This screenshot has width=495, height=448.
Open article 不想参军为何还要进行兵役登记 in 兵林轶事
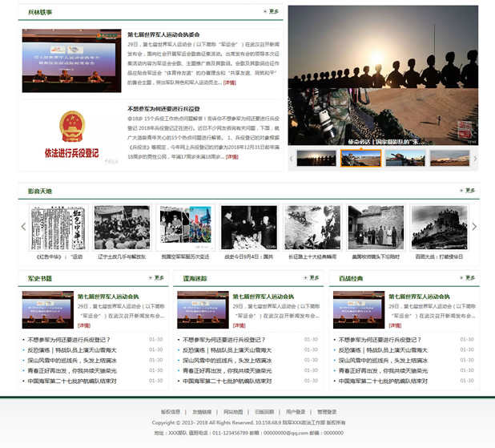163,108
